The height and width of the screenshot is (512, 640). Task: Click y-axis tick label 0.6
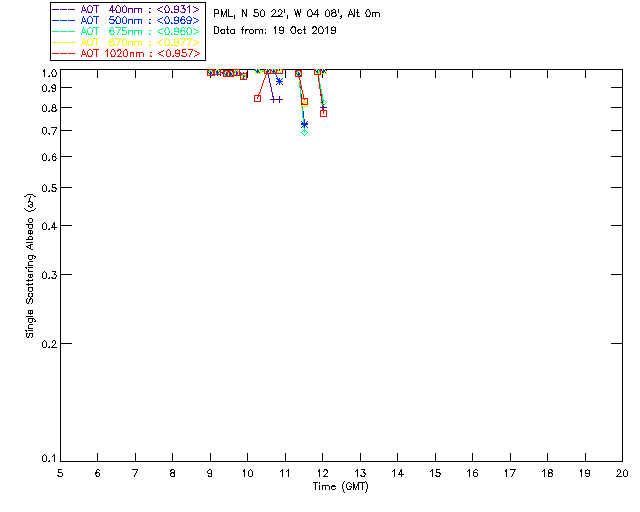coord(49,157)
